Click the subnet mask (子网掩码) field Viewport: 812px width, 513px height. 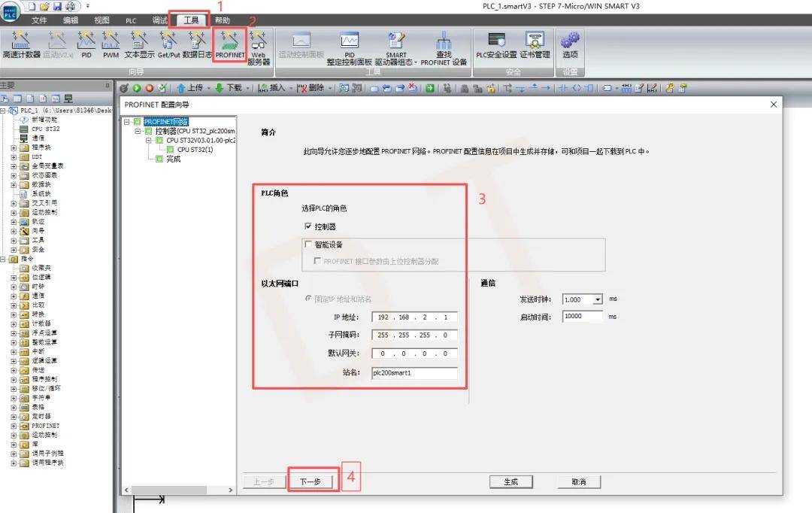[x=414, y=335]
